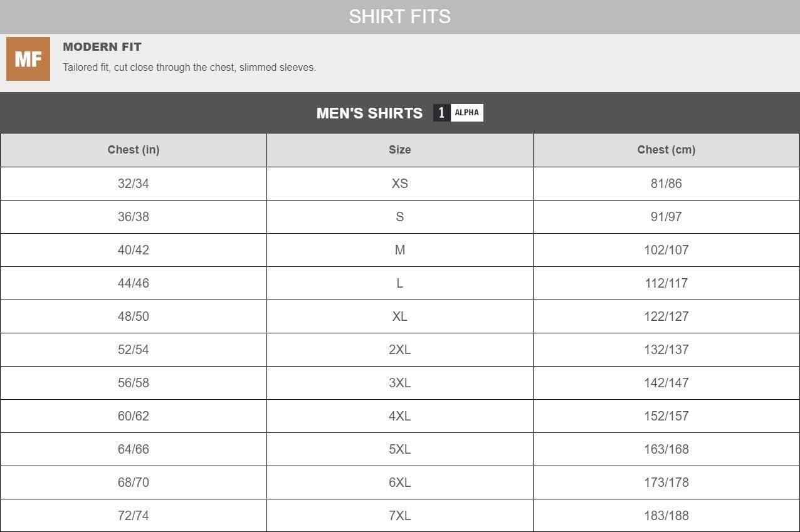Image resolution: width=800 pixels, height=532 pixels.
Task: Select the 3XL size cell
Action: pyautogui.click(x=399, y=383)
